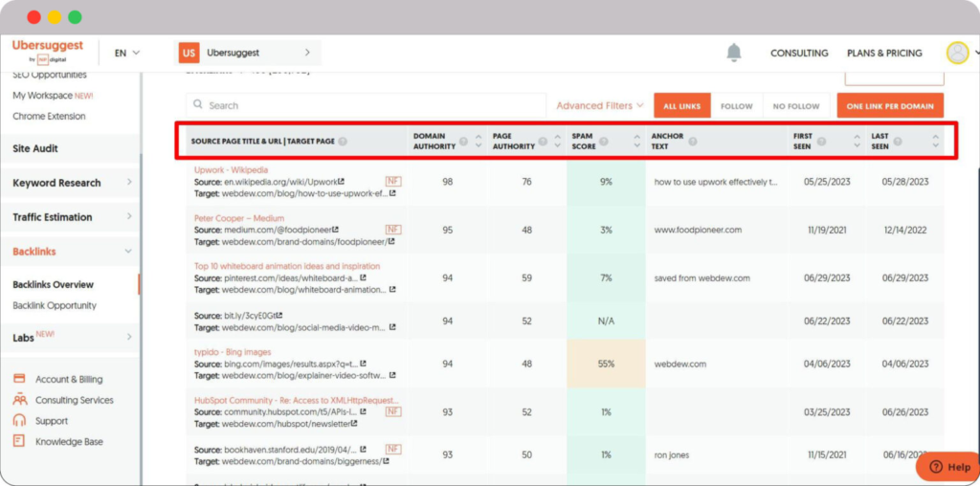Open the EN language dropdown
The width and height of the screenshot is (980, 486).
point(127,54)
